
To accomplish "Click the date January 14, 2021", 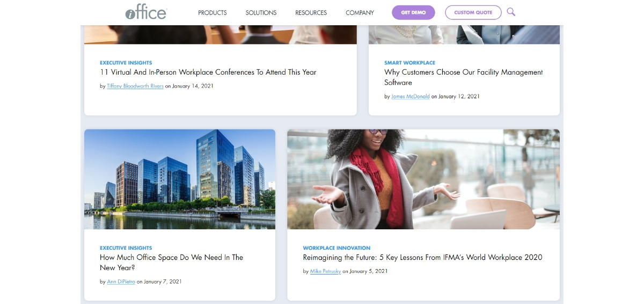I will click(193, 86).
